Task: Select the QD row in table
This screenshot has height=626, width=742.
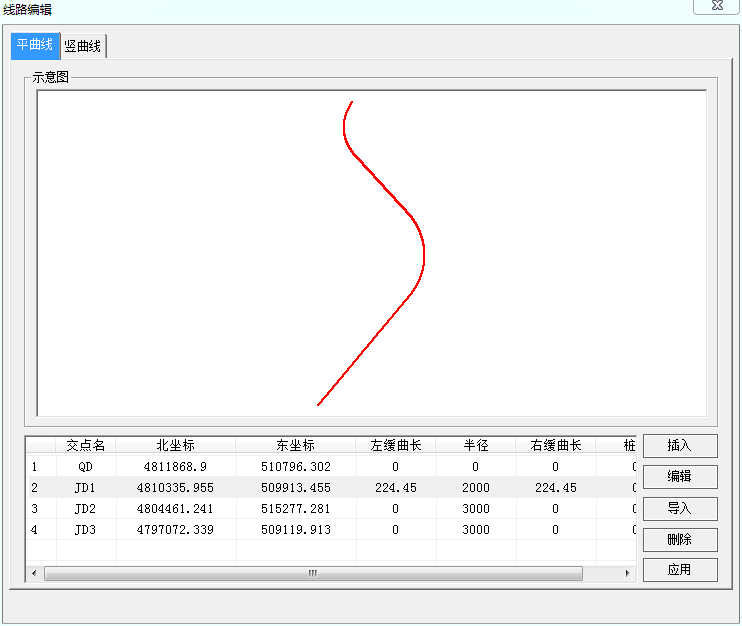Action: pos(86,467)
